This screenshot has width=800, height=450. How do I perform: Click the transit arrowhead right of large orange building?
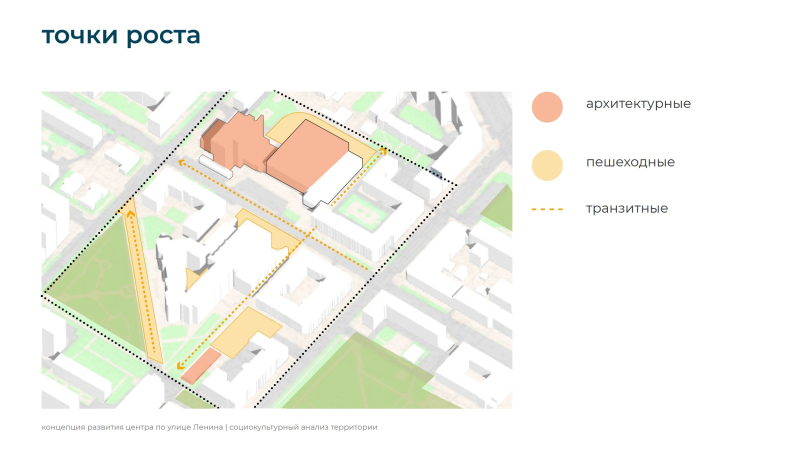[x=381, y=151]
